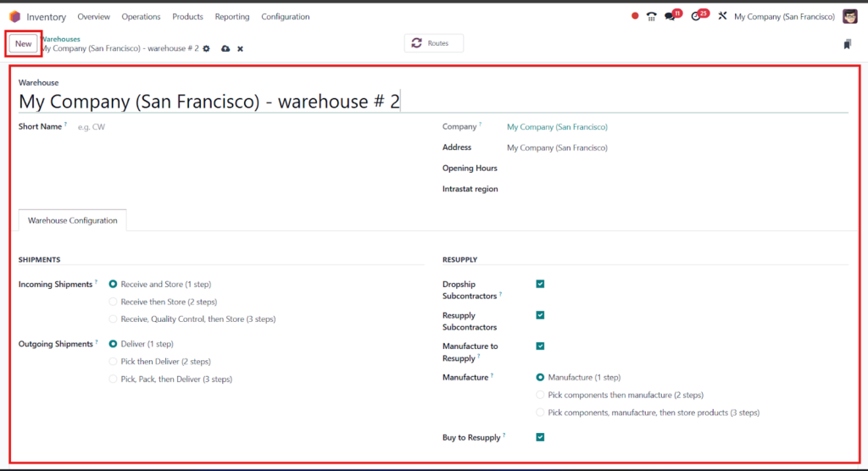
Task: Select Pick then Deliver (2 steps)
Action: click(113, 362)
